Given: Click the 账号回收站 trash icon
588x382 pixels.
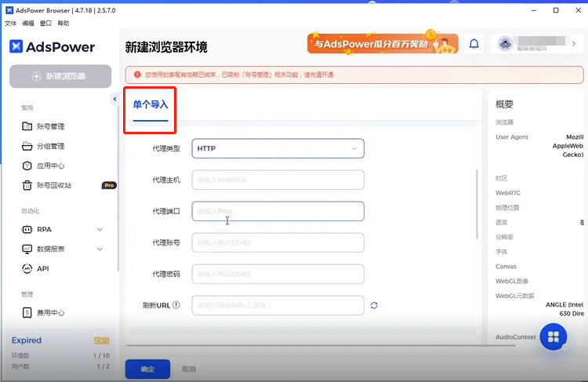Looking at the screenshot, I should pyautogui.click(x=27, y=185).
